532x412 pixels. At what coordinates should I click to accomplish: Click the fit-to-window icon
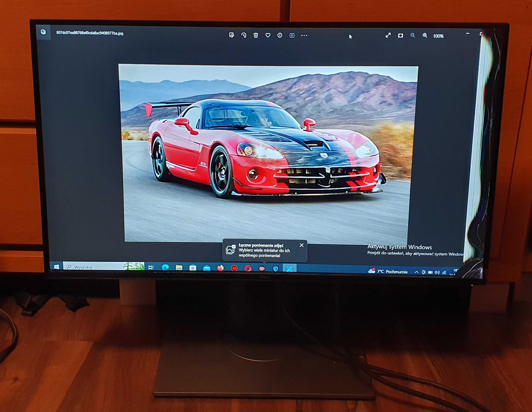pyautogui.click(x=400, y=36)
